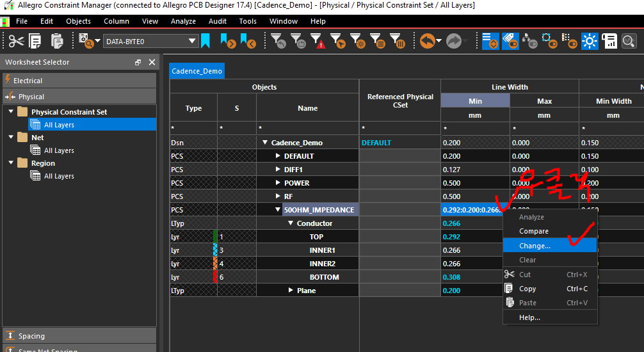Open the report document chart icon

tap(609, 41)
